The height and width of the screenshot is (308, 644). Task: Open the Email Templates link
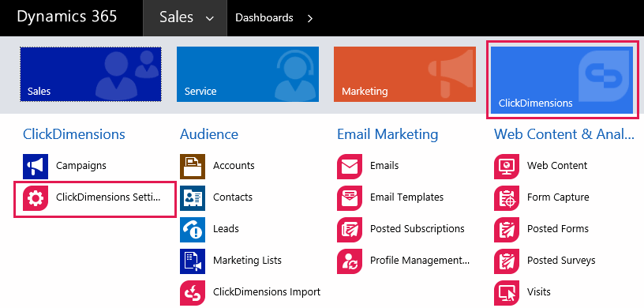tap(406, 197)
